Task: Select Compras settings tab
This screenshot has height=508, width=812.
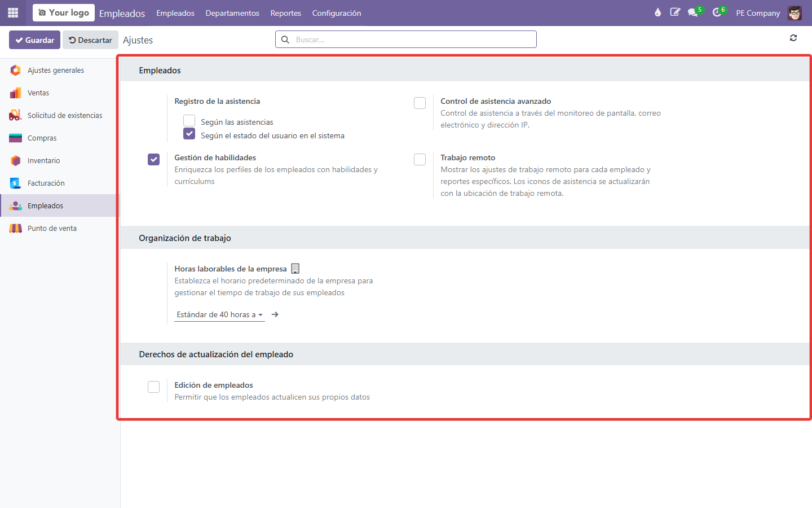Action: coord(60,138)
